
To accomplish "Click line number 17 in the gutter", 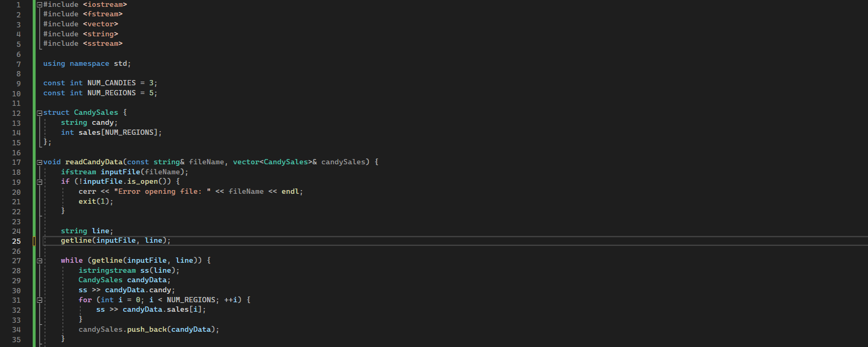I will [16, 162].
